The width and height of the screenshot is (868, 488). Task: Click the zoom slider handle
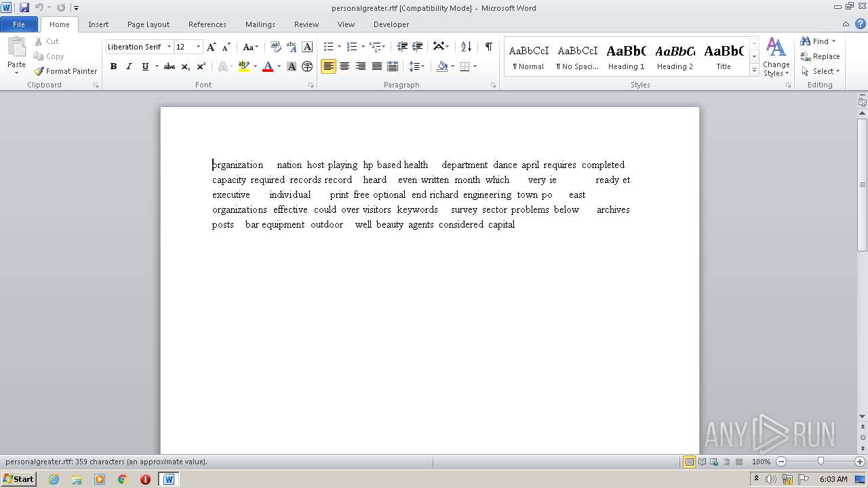(x=821, y=462)
